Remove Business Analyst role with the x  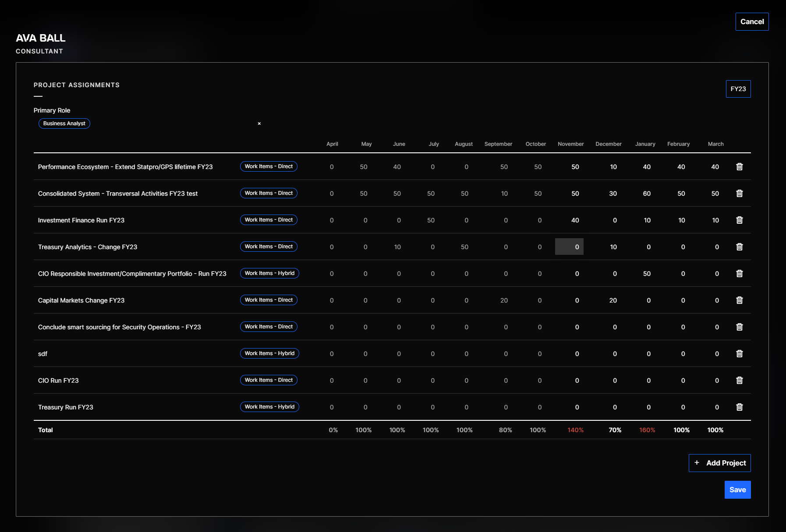(259, 124)
